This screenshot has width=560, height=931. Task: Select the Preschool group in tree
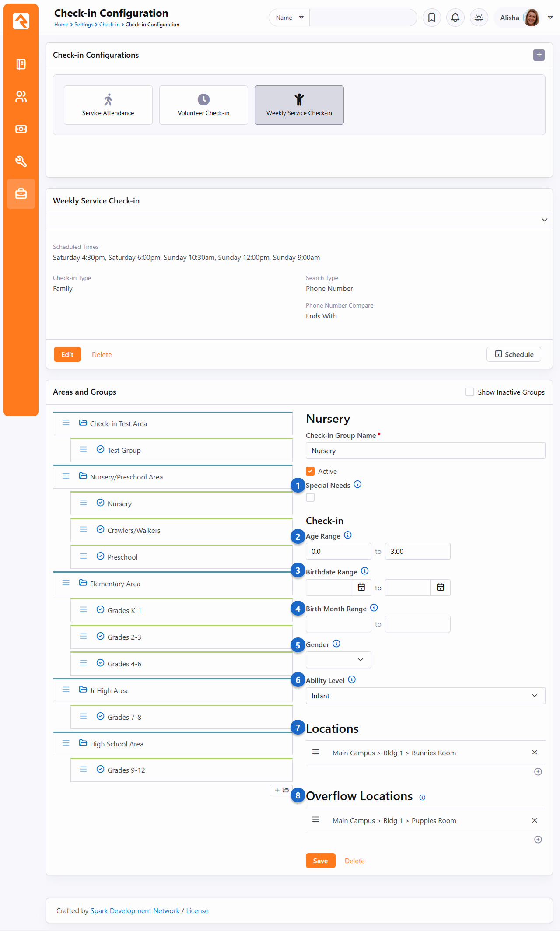coord(122,557)
